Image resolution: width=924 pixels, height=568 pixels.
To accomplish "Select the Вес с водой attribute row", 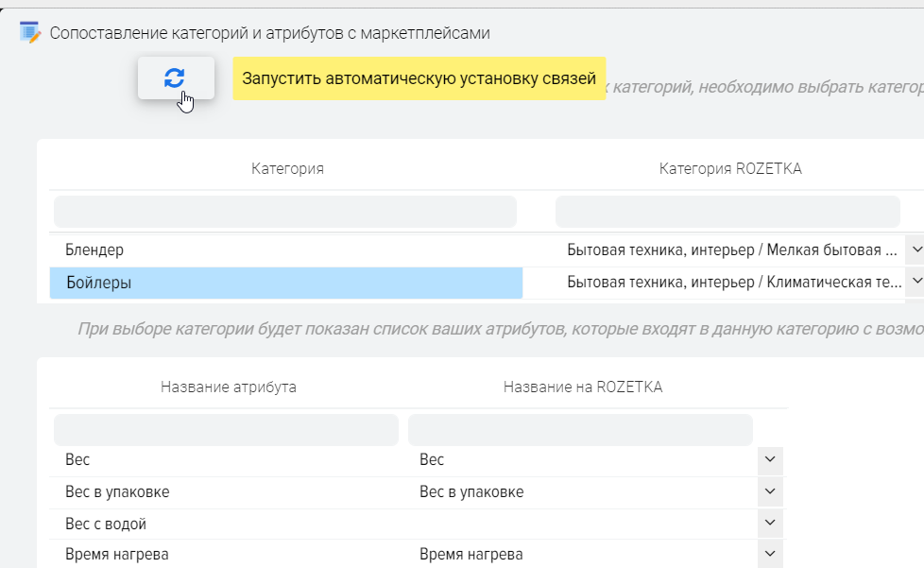I will pos(227,524).
